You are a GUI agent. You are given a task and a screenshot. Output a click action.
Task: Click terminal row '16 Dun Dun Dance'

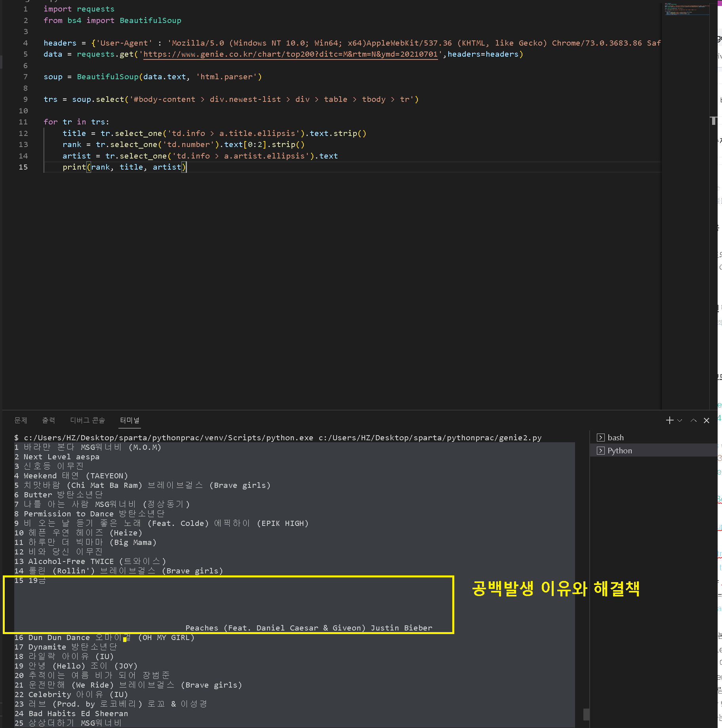tap(105, 638)
